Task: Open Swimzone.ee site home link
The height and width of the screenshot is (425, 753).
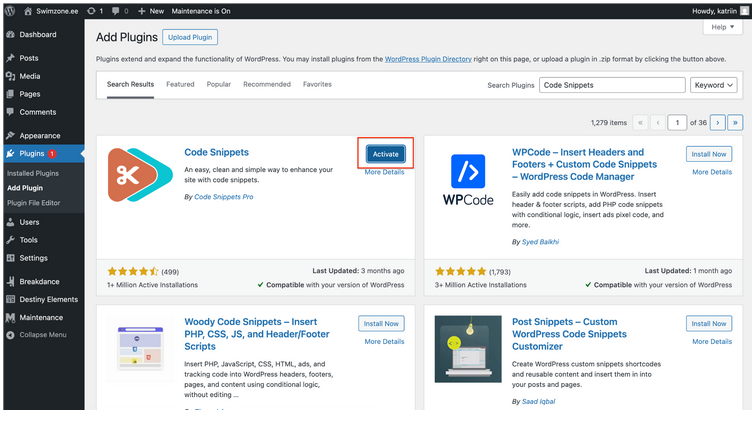Action: pyautogui.click(x=51, y=11)
